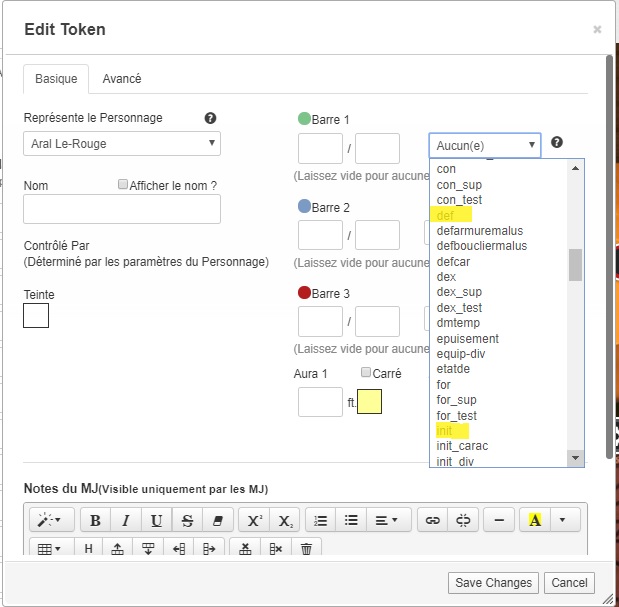Click the Save Changes button
This screenshot has height=607, width=619.
[494, 583]
